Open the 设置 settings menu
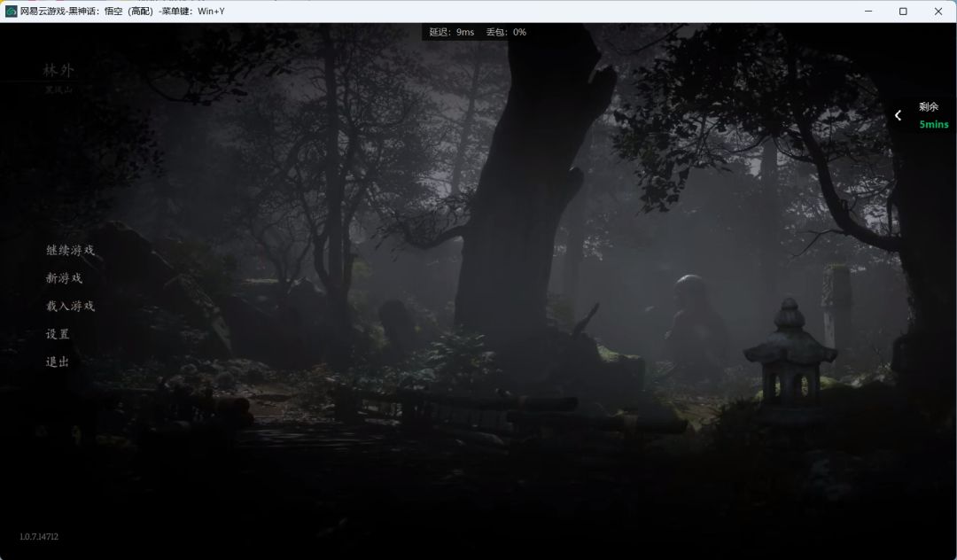957x560 pixels. (x=58, y=334)
